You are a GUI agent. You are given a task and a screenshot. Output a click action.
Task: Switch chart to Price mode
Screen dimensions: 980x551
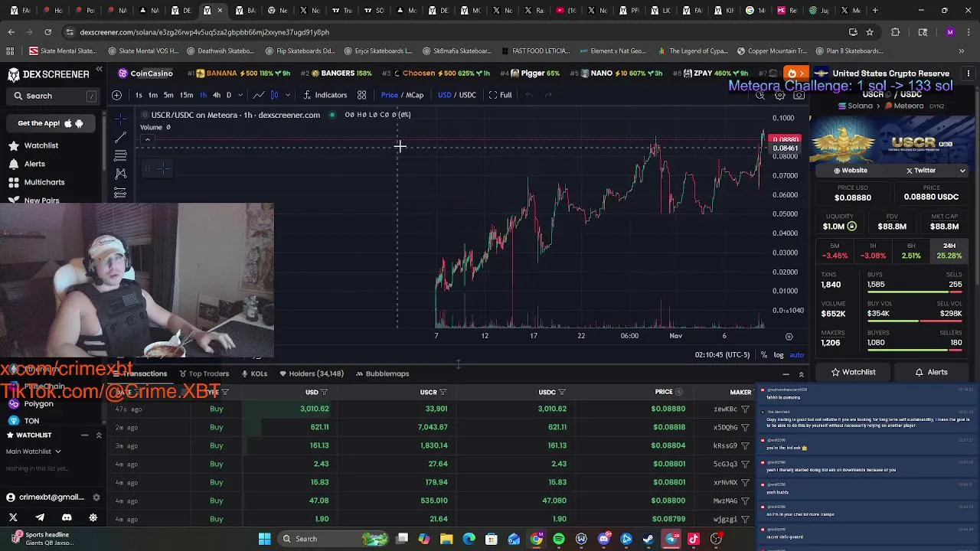pyautogui.click(x=389, y=95)
